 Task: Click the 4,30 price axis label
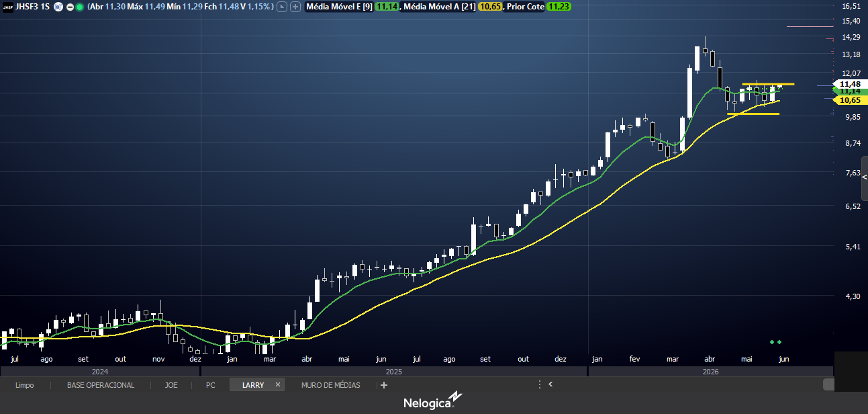(851, 296)
